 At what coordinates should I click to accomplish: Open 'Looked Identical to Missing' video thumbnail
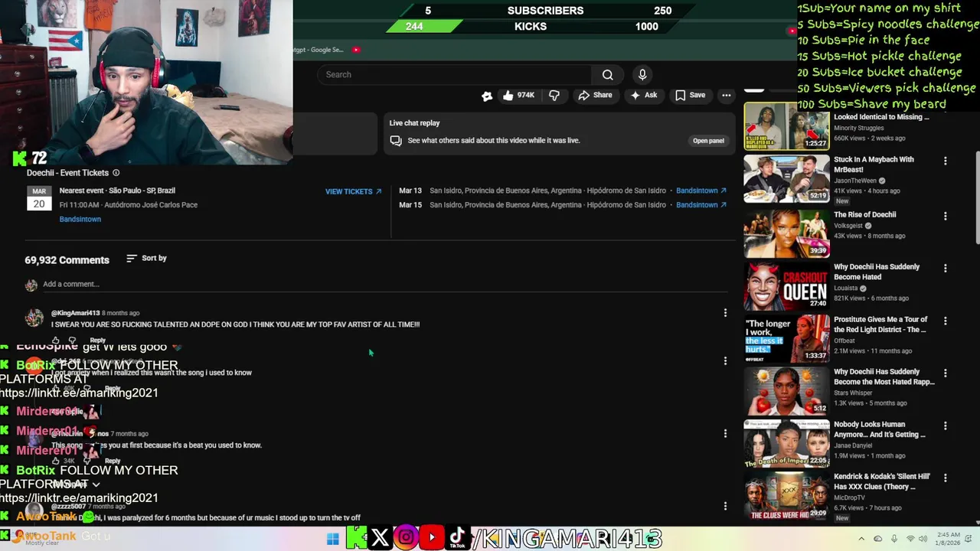tap(786, 126)
